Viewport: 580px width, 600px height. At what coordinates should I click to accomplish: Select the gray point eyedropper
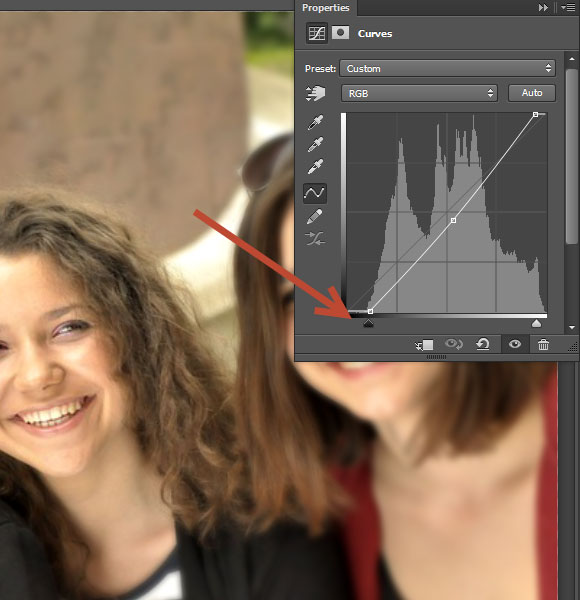click(315, 144)
